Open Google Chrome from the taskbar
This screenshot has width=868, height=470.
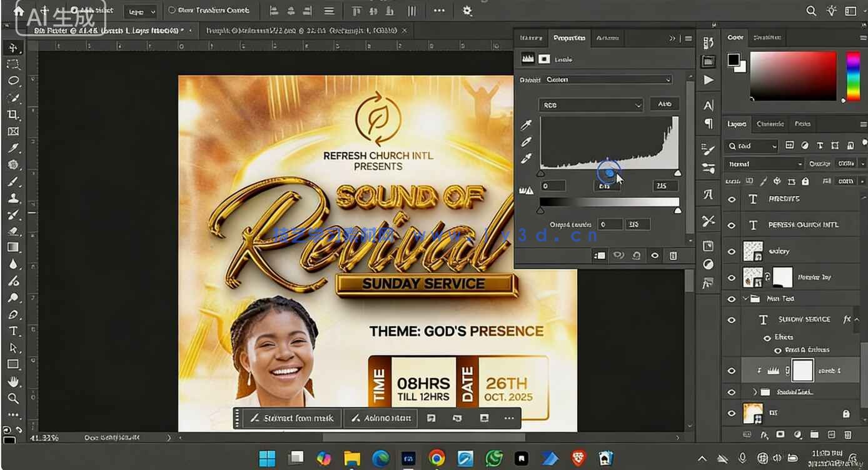click(437, 459)
